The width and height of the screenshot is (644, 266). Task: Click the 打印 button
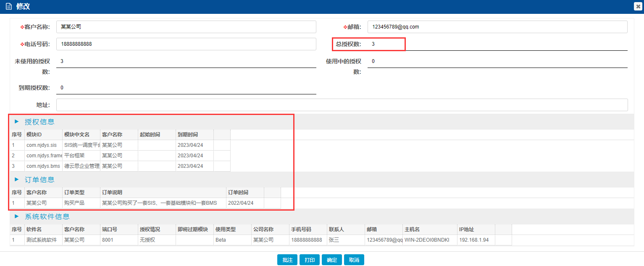[310, 260]
